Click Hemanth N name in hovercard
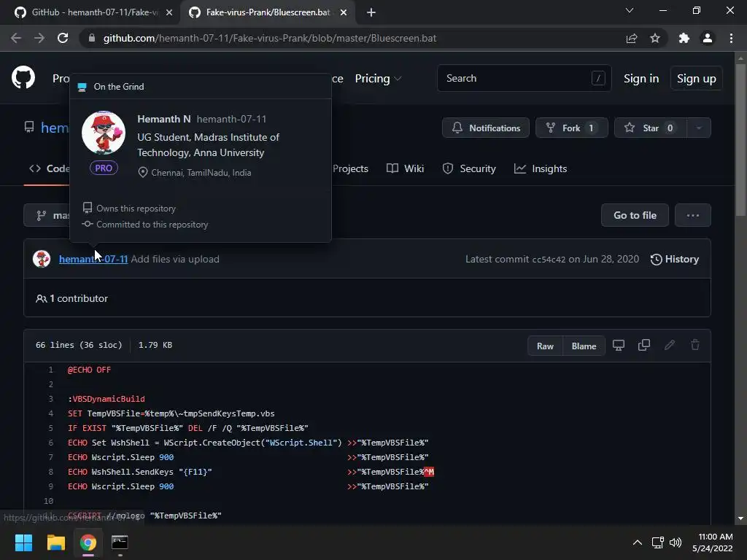The width and height of the screenshot is (747, 560). (x=164, y=119)
